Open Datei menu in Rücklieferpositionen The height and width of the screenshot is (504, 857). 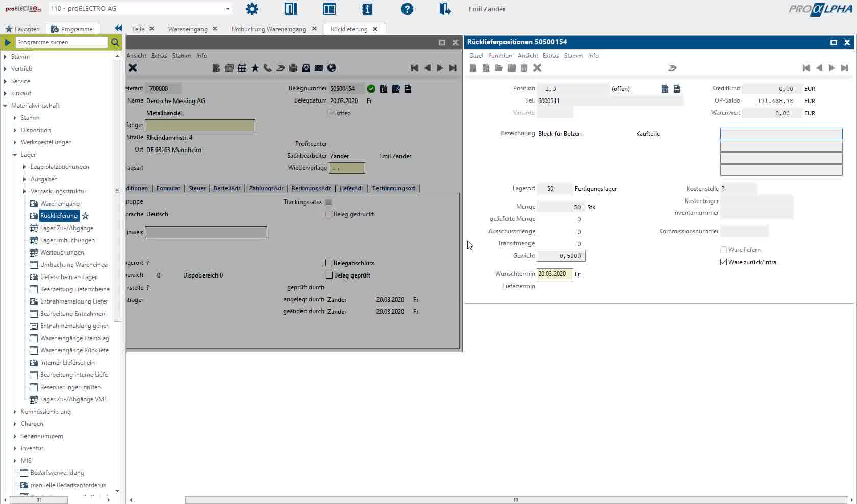pos(476,56)
